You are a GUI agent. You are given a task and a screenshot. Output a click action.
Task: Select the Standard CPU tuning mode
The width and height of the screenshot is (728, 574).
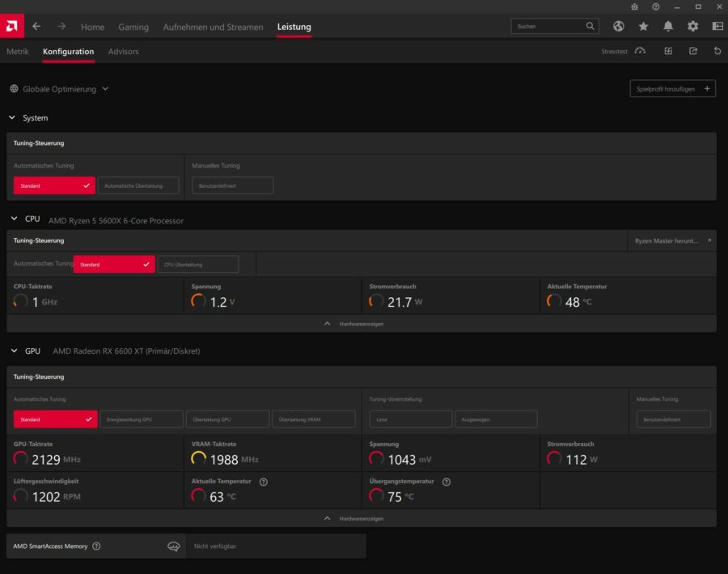point(113,264)
